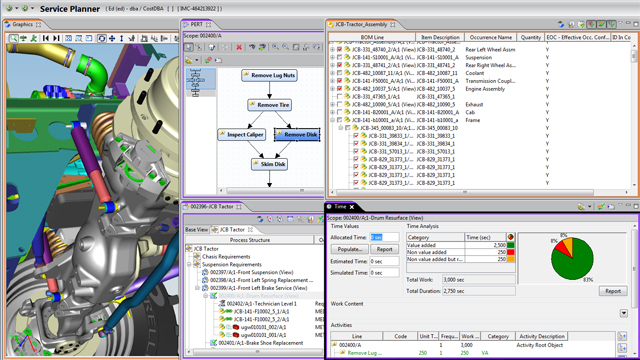Click the Populate... button
The image size is (640, 360).
coord(350,249)
